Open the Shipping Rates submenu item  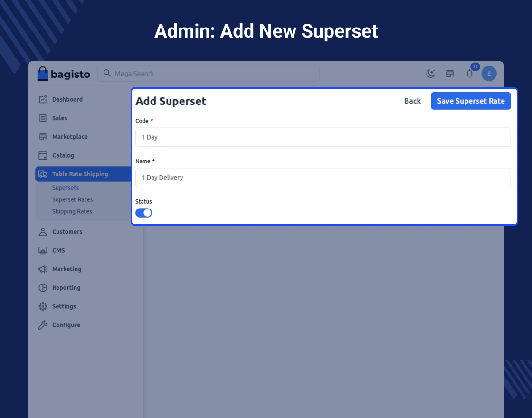(x=72, y=211)
